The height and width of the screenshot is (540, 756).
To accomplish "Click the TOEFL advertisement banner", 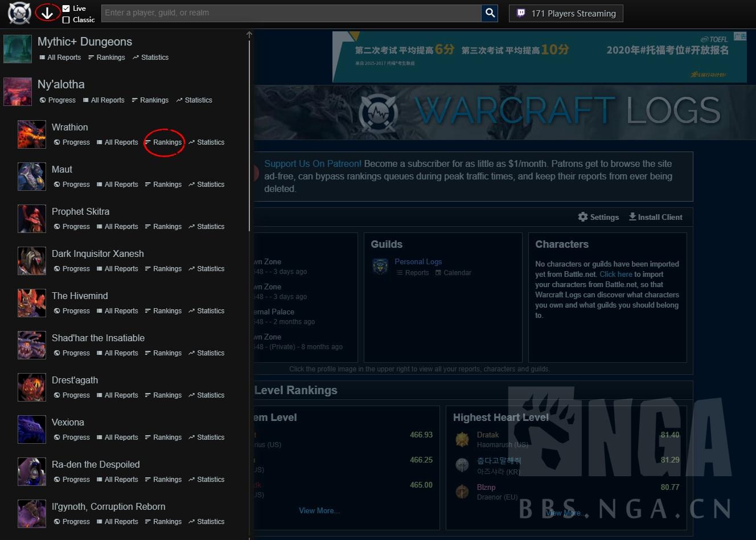I will click(x=539, y=56).
